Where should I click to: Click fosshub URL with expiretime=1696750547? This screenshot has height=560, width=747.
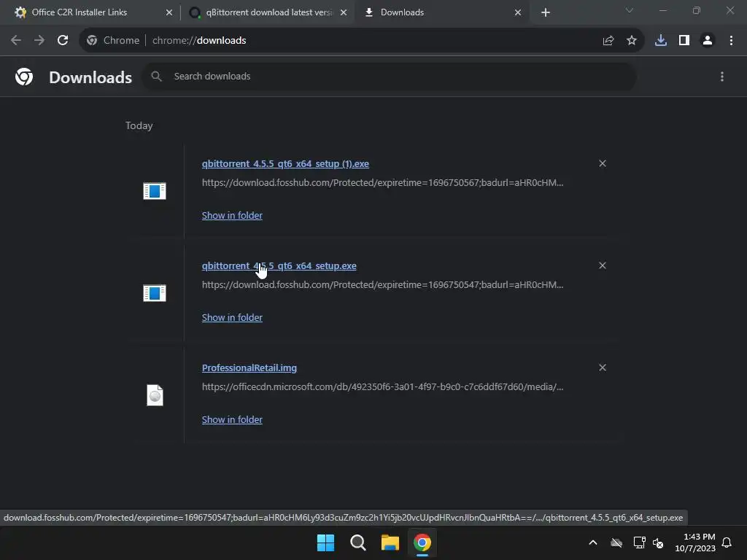click(382, 284)
